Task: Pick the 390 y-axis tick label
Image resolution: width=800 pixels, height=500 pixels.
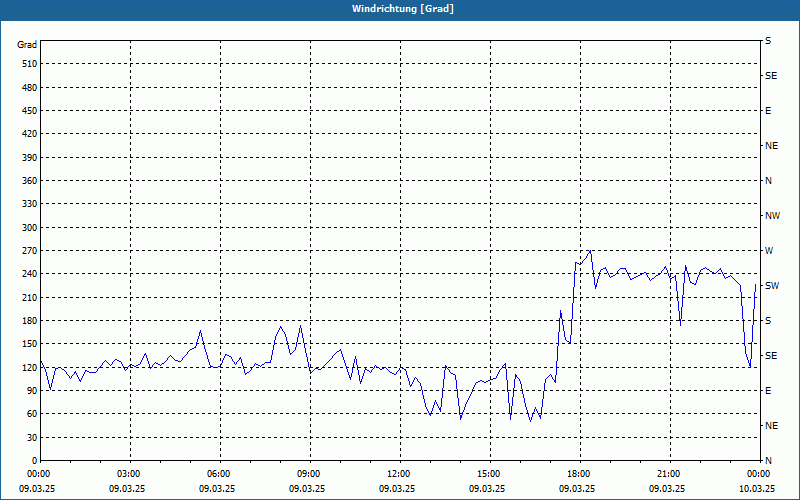Action: (x=30, y=158)
